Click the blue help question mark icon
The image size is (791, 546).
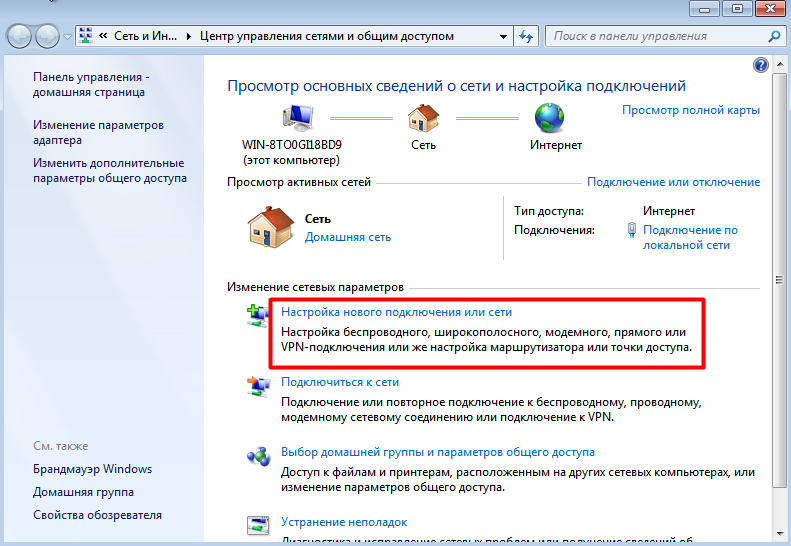click(760, 66)
